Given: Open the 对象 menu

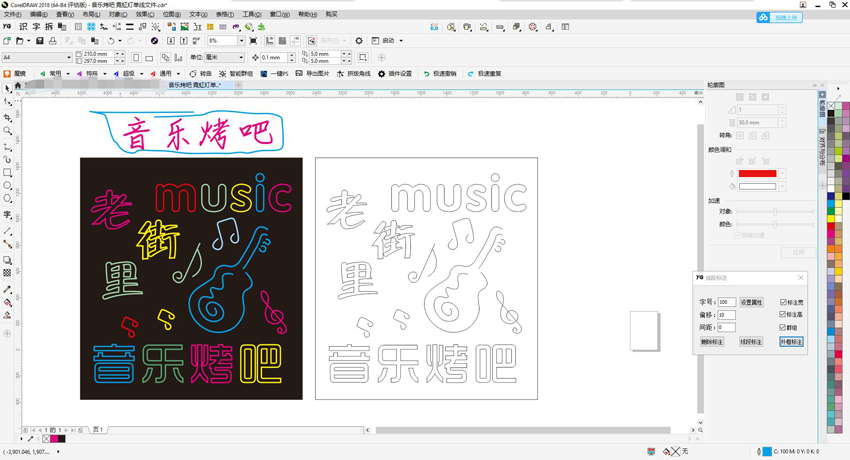Looking at the screenshot, I should click(x=118, y=15).
